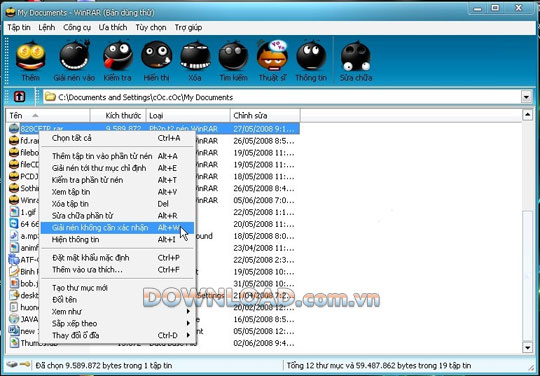Open the Trợ giúp menu

point(188,28)
